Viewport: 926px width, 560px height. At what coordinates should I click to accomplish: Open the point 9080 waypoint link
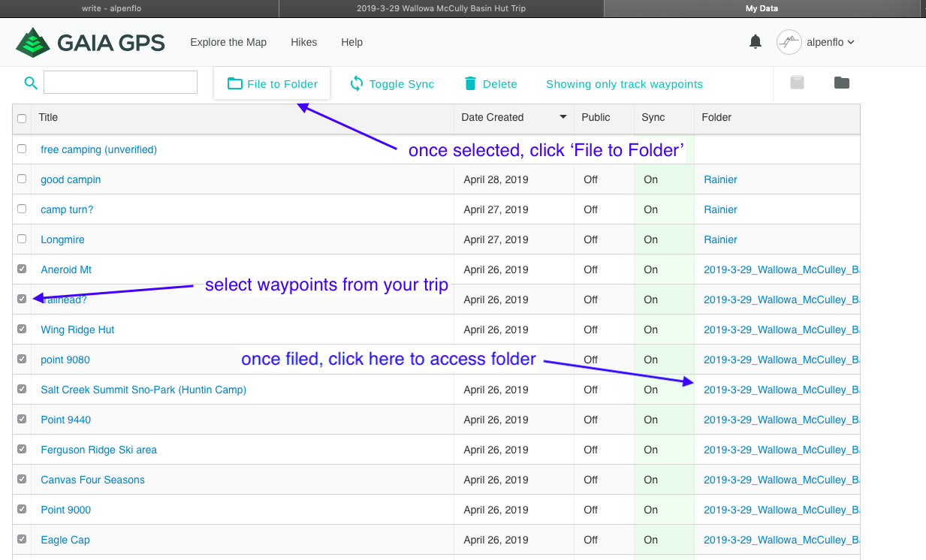coord(65,360)
